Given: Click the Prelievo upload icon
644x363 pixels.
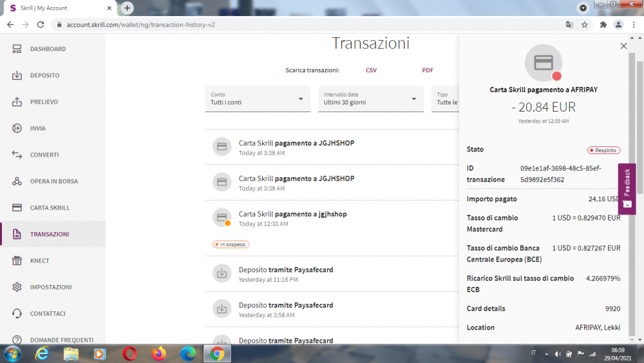Looking at the screenshot, I should (x=17, y=102).
